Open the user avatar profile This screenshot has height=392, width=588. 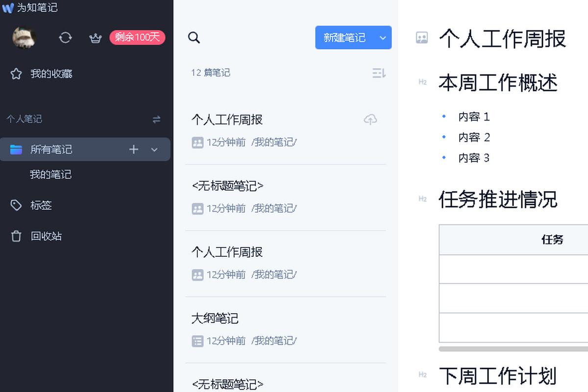[24, 38]
